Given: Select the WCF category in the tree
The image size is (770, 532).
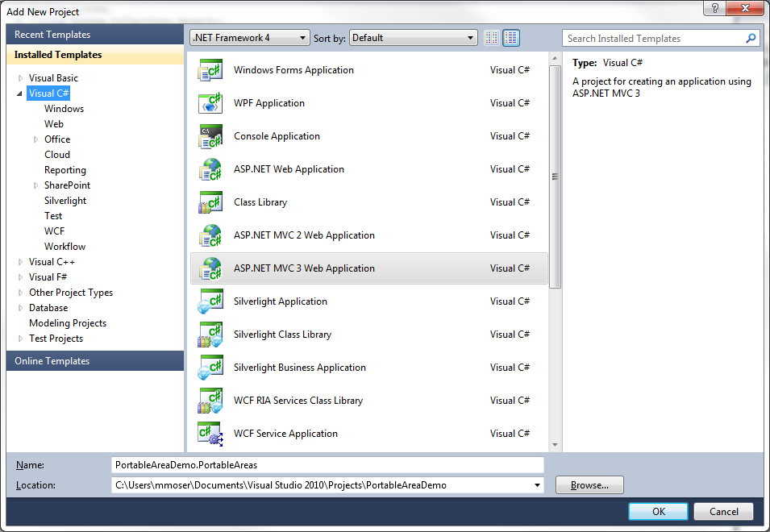Looking at the screenshot, I should pyautogui.click(x=54, y=231).
